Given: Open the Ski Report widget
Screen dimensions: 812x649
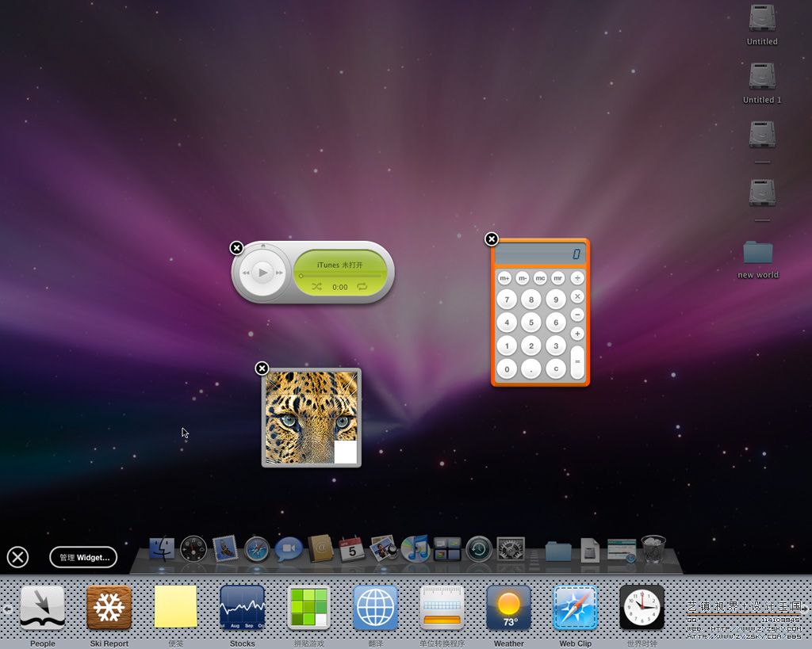Looking at the screenshot, I should (x=109, y=608).
